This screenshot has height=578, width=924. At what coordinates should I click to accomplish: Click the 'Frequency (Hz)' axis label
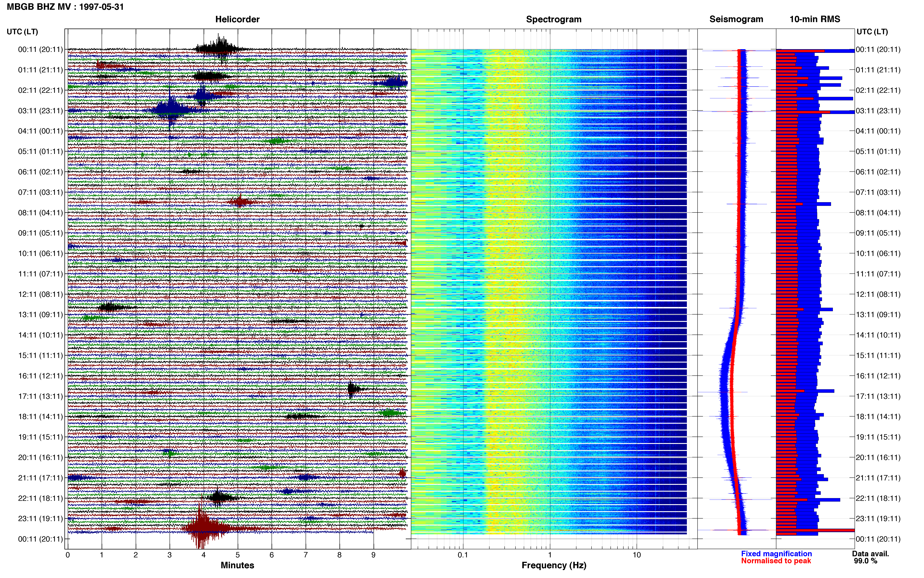[554, 565]
